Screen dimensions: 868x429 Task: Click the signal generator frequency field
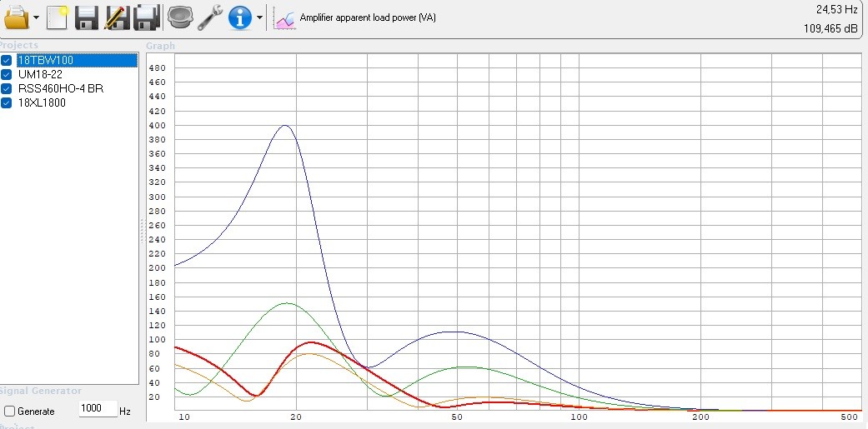(x=98, y=410)
